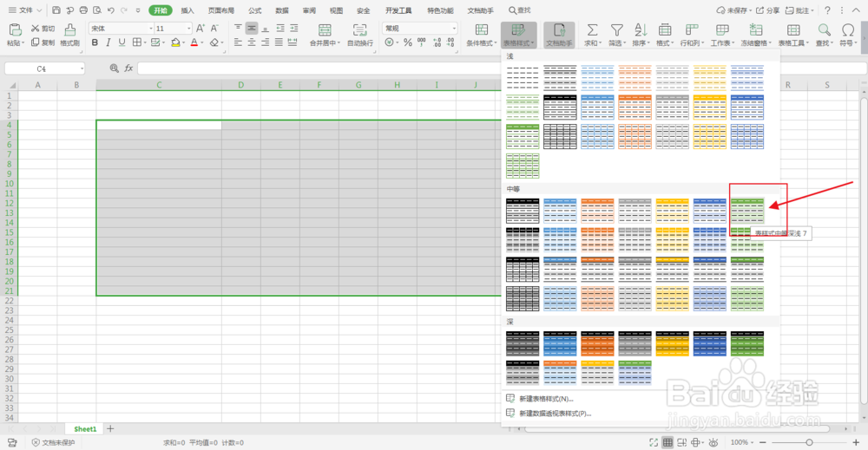Click the formula bar input field

[x=502, y=68]
